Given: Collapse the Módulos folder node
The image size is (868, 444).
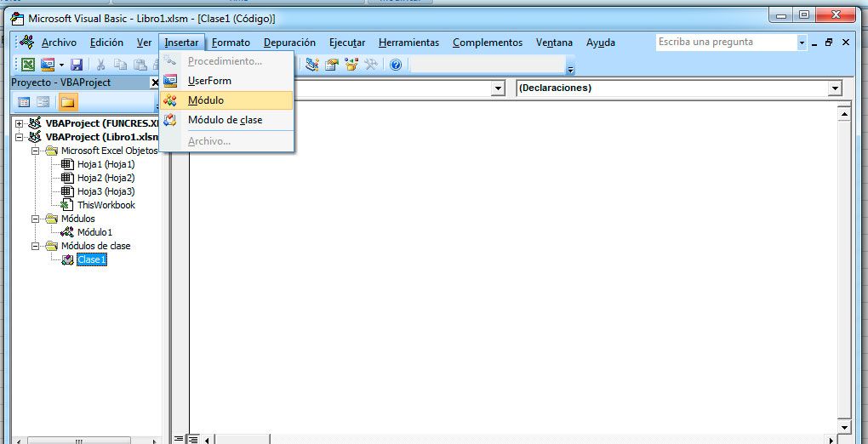Looking at the screenshot, I should pyautogui.click(x=36, y=219).
